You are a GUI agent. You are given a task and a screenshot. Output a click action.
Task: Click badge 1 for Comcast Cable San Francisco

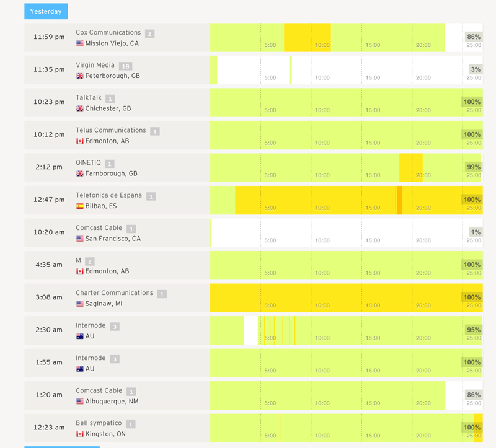click(x=131, y=229)
